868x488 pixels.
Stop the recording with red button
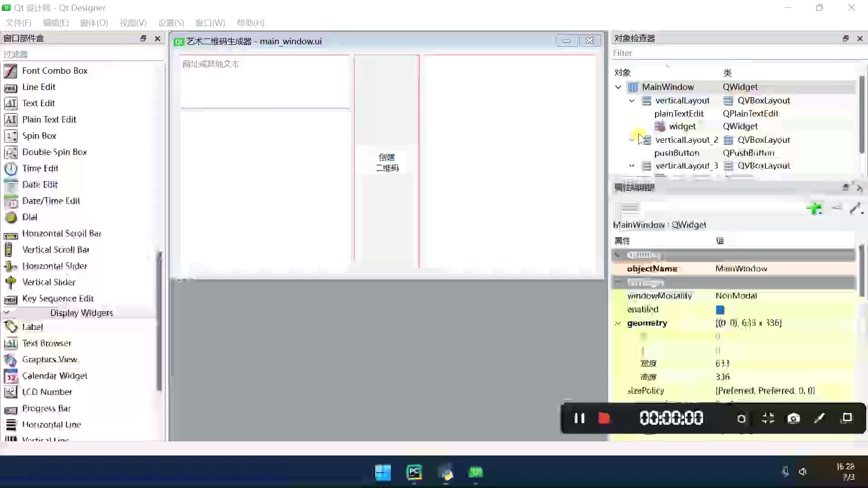(604, 418)
